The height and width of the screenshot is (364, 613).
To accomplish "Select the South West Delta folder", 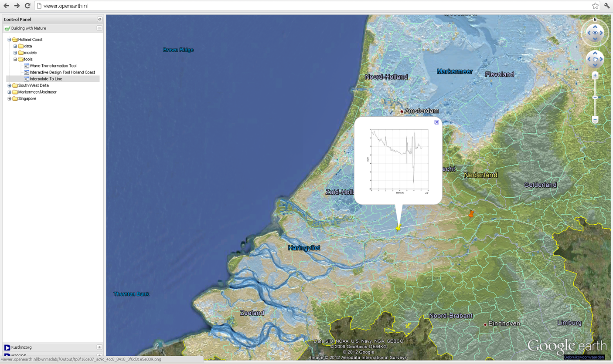I will (x=33, y=86).
